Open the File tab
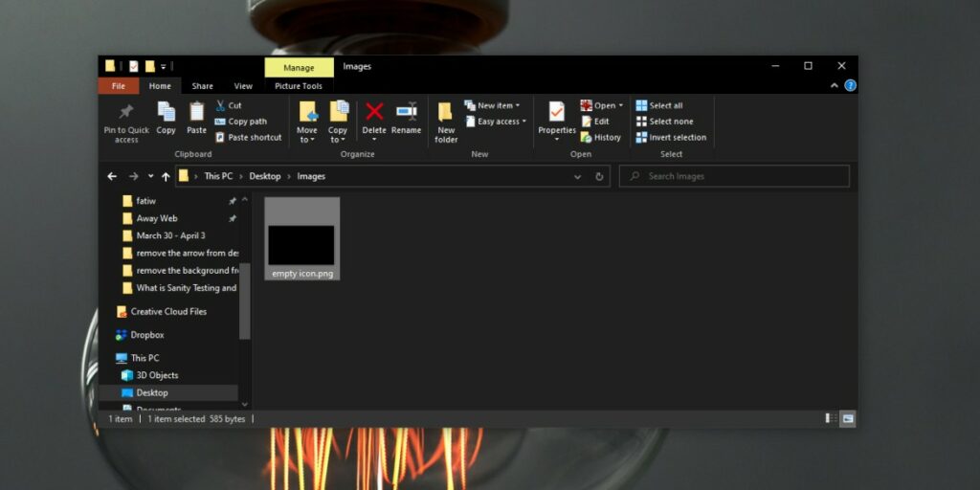This screenshot has width=980, height=490. click(x=118, y=86)
